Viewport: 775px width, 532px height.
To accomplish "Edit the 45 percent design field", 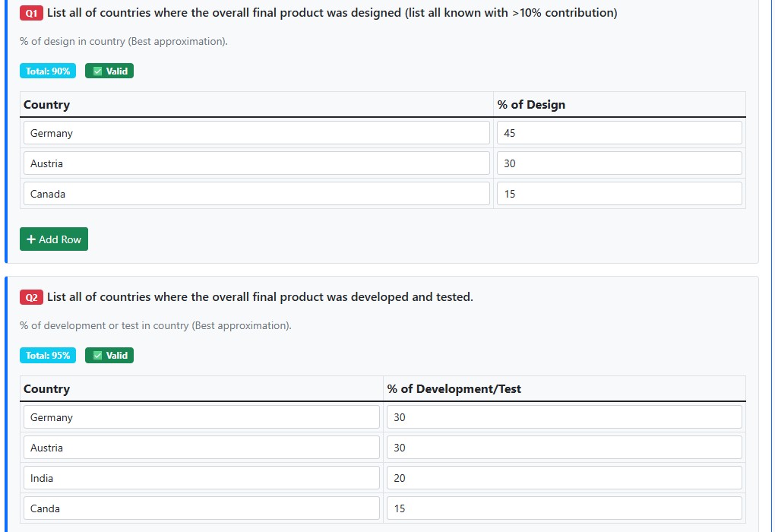I will [x=618, y=133].
